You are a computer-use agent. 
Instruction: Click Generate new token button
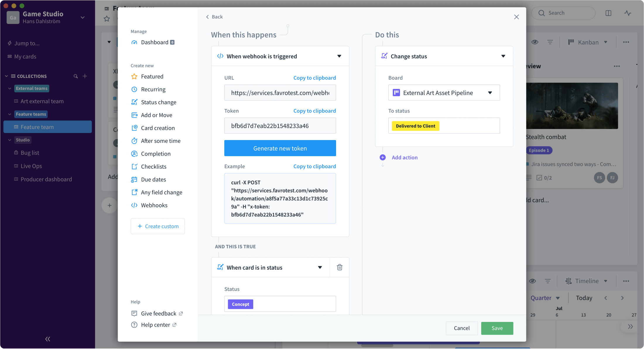280,148
